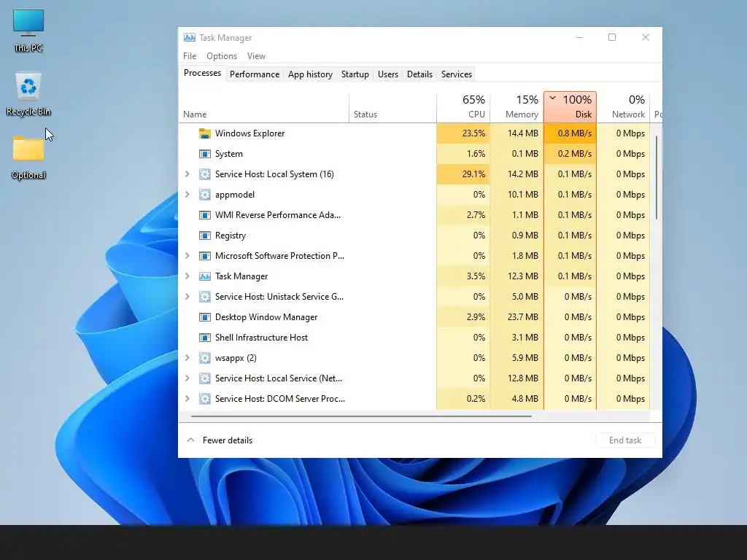Image resolution: width=747 pixels, height=560 pixels.
Task: Expand Microsoft Software Protection Platform group
Action: click(187, 256)
